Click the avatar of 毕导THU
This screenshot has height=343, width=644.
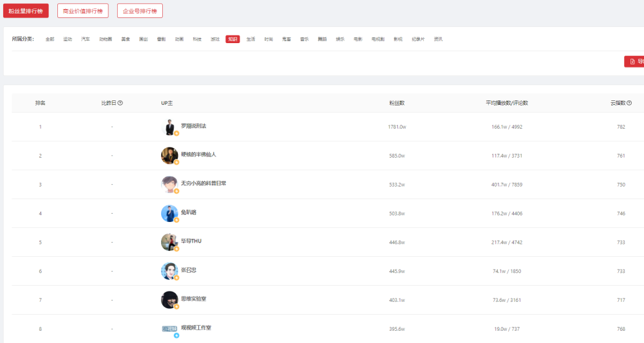point(169,242)
